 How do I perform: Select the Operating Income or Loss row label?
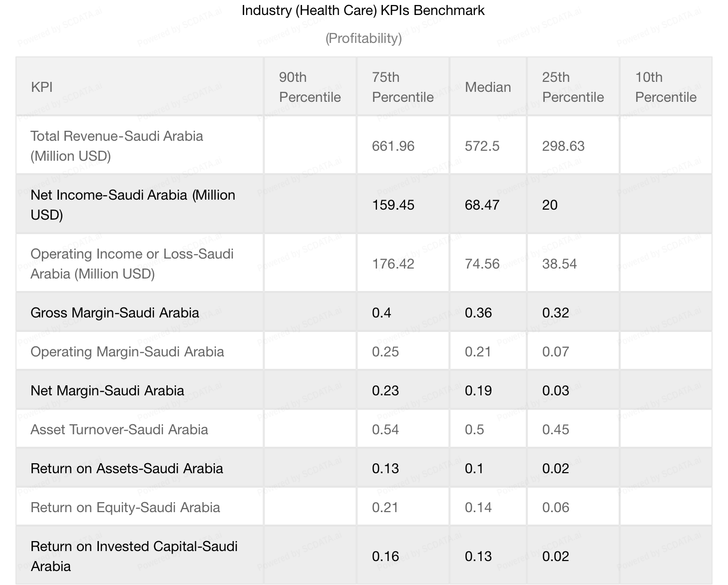click(x=132, y=264)
